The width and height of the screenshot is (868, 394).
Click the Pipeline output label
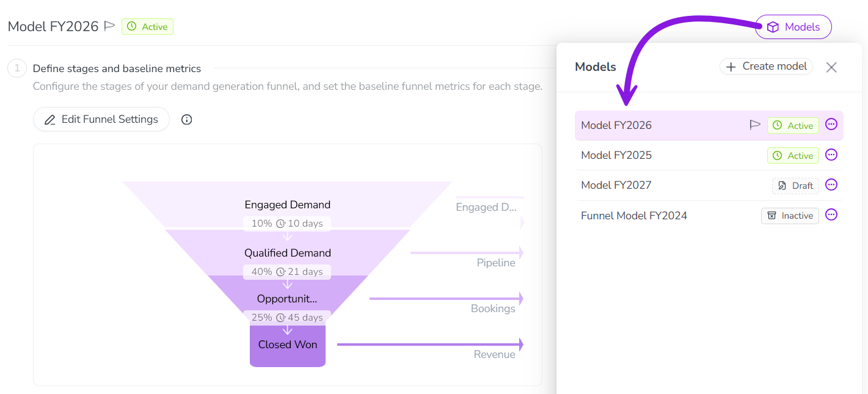pyautogui.click(x=496, y=263)
